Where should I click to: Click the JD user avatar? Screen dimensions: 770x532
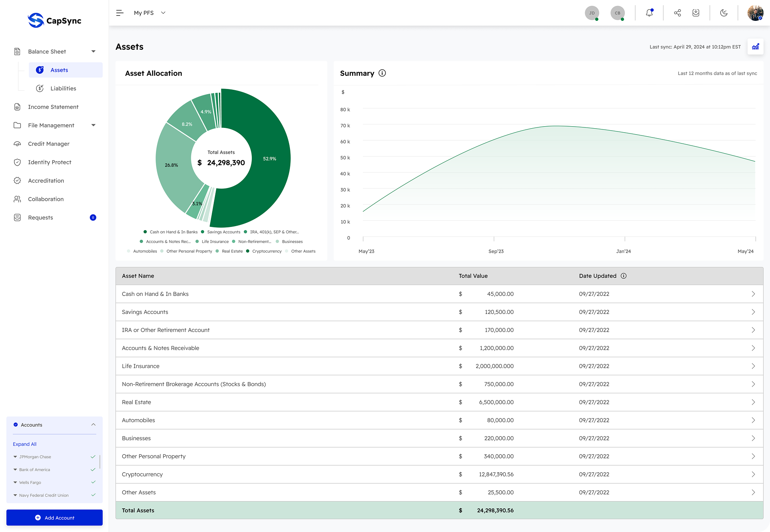click(x=592, y=13)
